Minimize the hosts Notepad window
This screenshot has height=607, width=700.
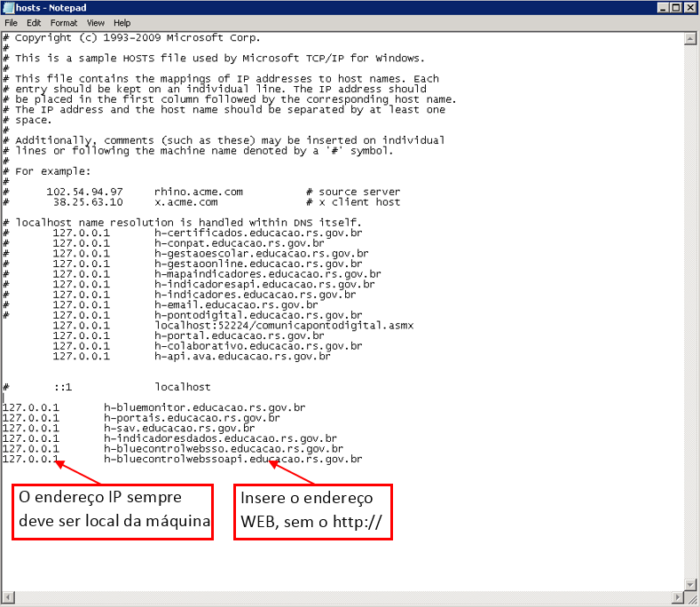pos(663,8)
